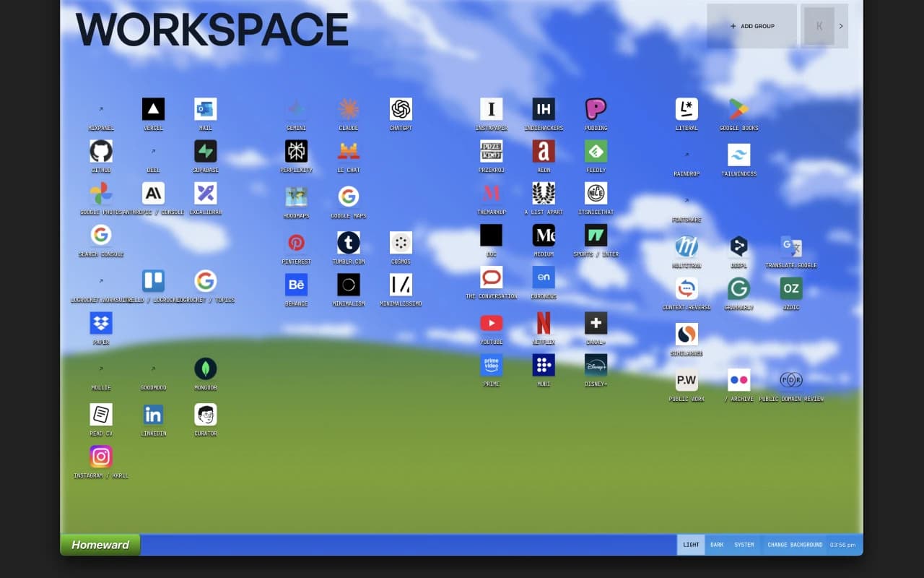Launch the Grammarly icon

pos(738,288)
